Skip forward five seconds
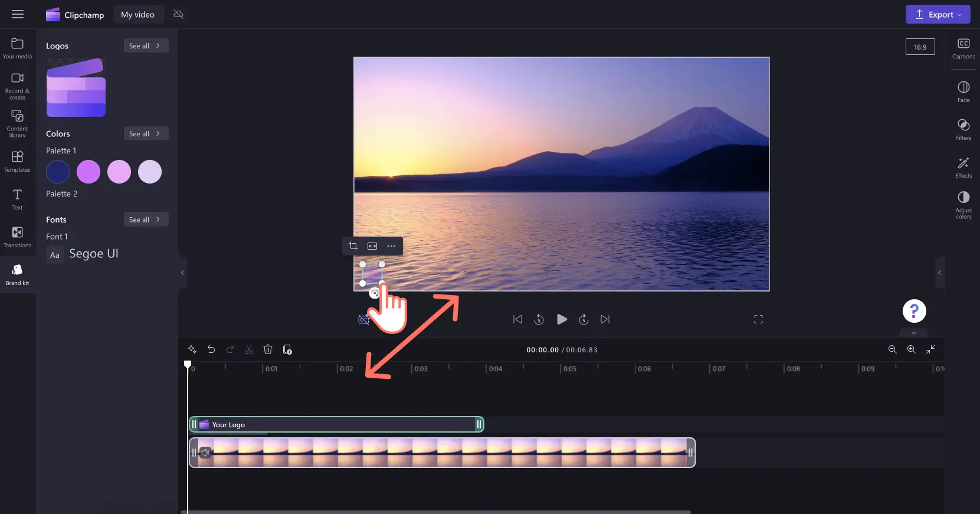Screen dimensions: 980x514 pyautogui.click(x=584, y=319)
